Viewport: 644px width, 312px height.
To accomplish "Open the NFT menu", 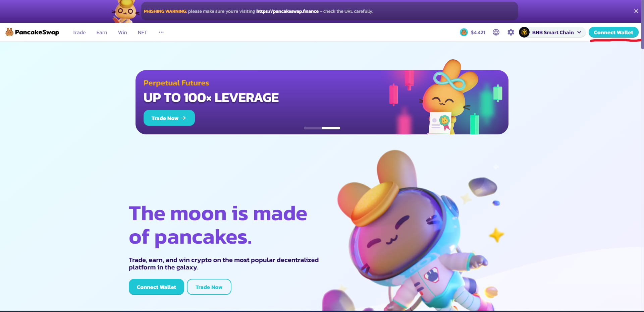I will [x=142, y=33].
